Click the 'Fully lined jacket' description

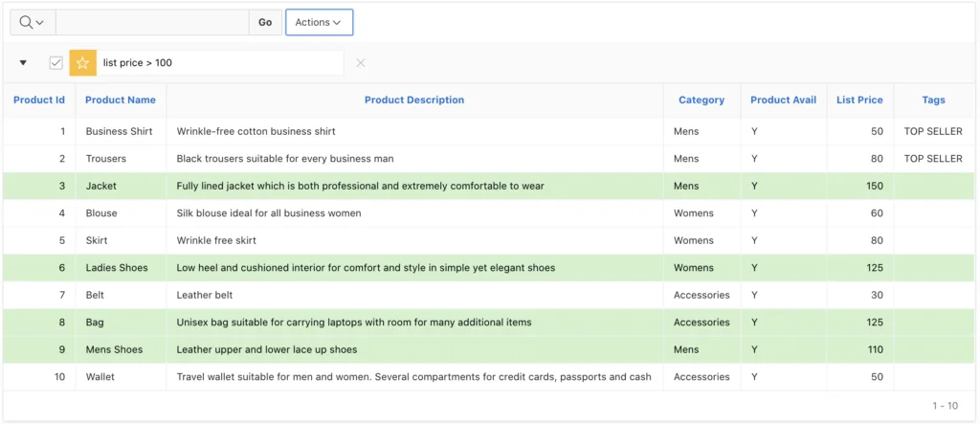[361, 186]
